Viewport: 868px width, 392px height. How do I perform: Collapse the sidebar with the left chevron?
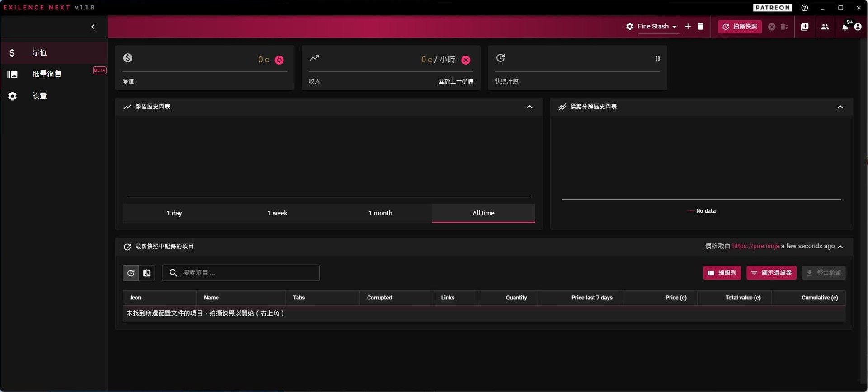pos(93,27)
